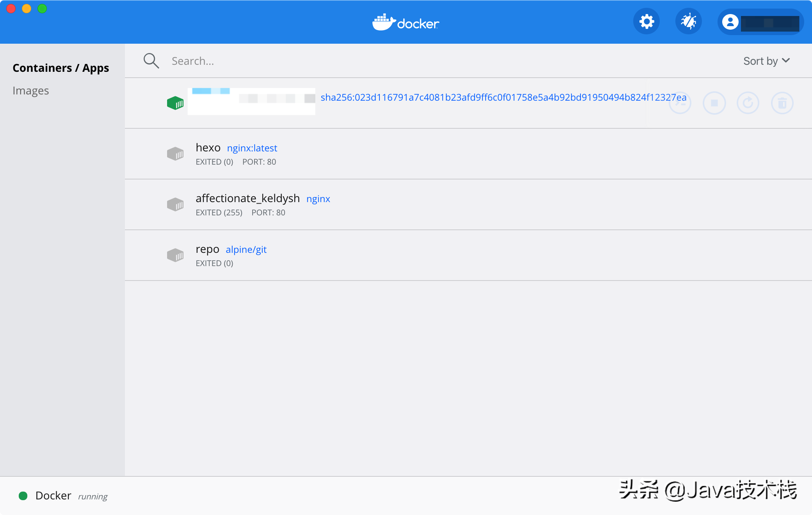Open the troubleshoot bug icon
Viewport: 812px width, 515px height.
[689, 21]
